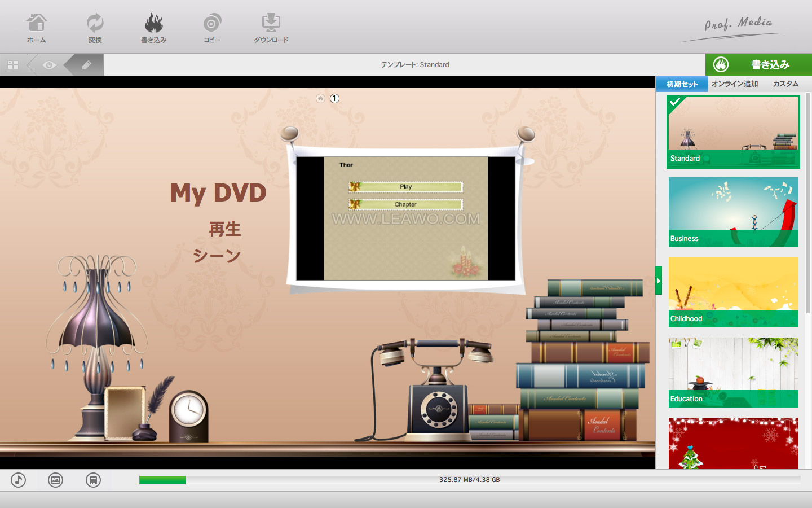
Task: Select the 初期セット tab
Action: [682, 84]
